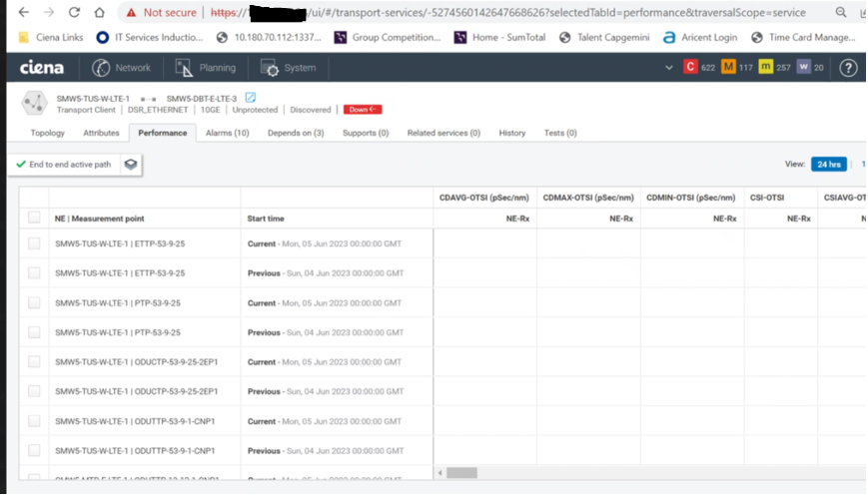The width and height of the screenshot is (868, 495).
Task: Switch to the Alarms (10) tab
Action: [x=227, y=133]
